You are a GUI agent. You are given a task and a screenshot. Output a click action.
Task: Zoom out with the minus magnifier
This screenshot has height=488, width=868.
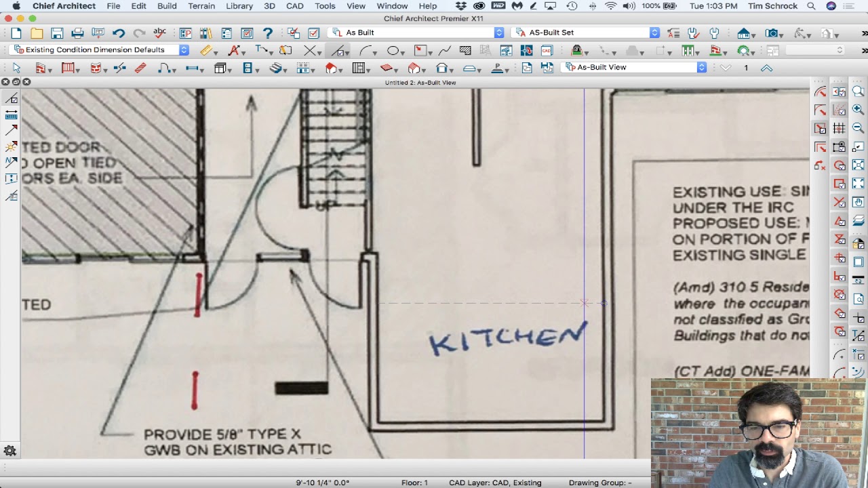[859, 127]
